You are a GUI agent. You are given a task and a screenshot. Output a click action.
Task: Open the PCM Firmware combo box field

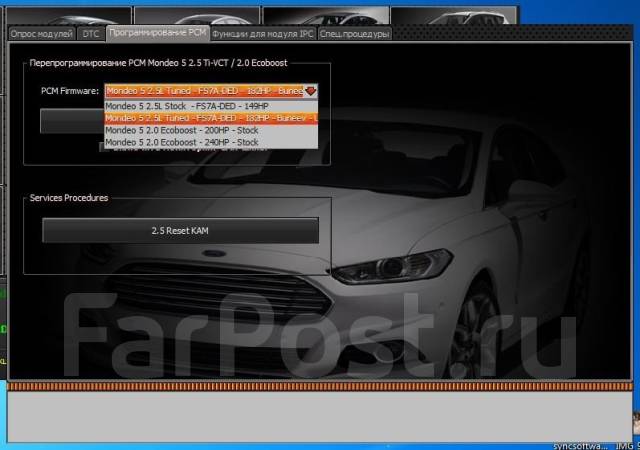coord(204,91)
